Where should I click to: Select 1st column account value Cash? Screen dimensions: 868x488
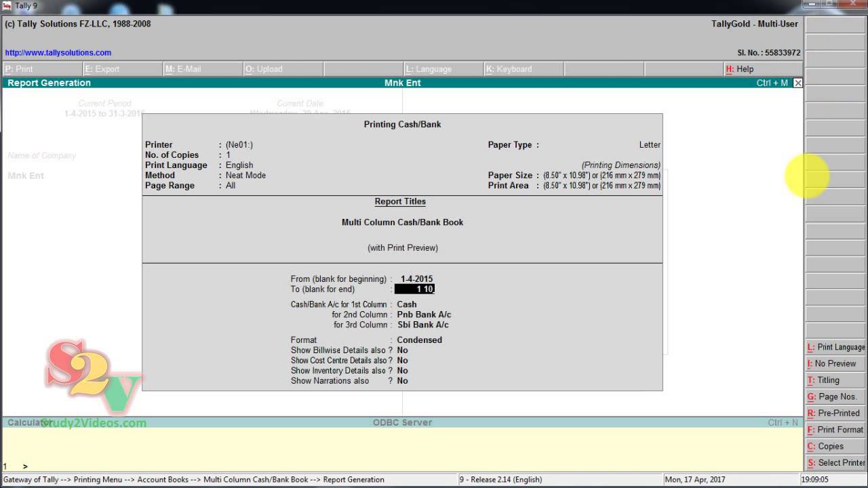coord(407,304)
